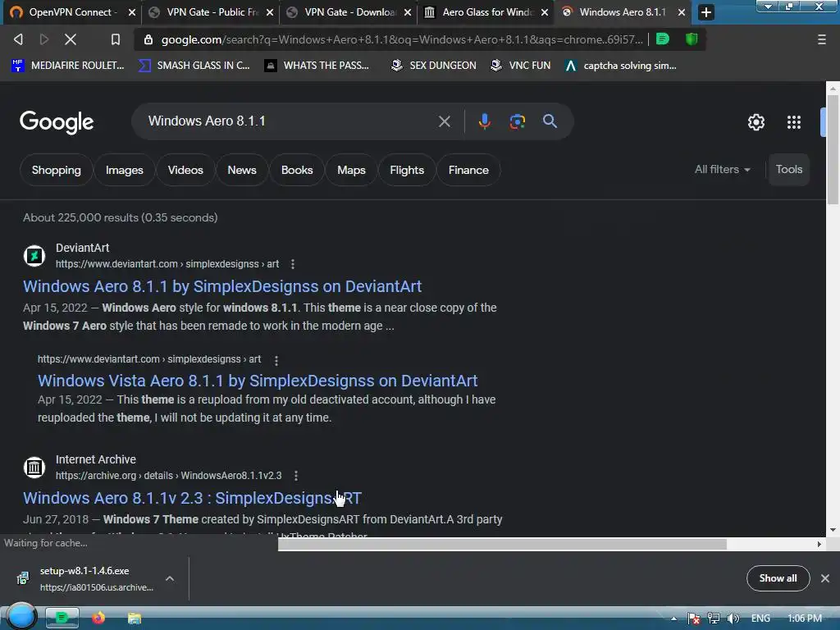Show hidden system tray icons
Image resolution: width=840 pixels, height=630 pixels.
pyautogui.click(x=673, y=619)
